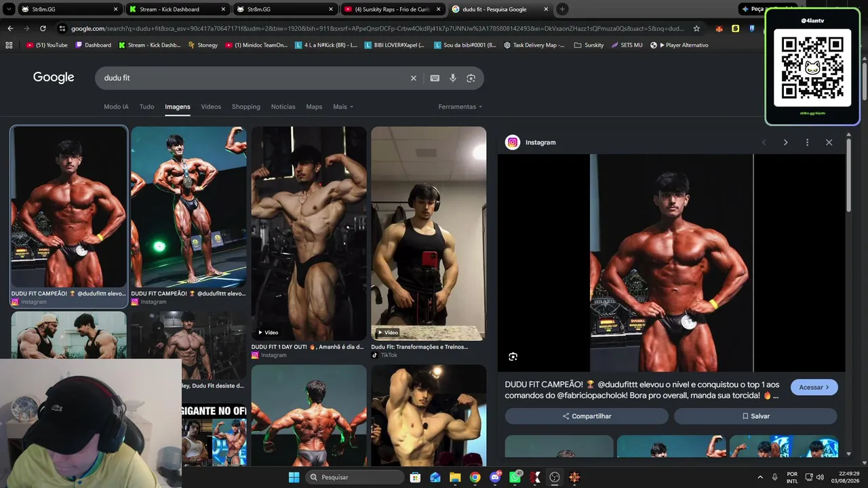Viewport: 868px width, 488px height.
Task: Switch to the Surskity Raps YouTube tab
Action: (x=393, y=9)
